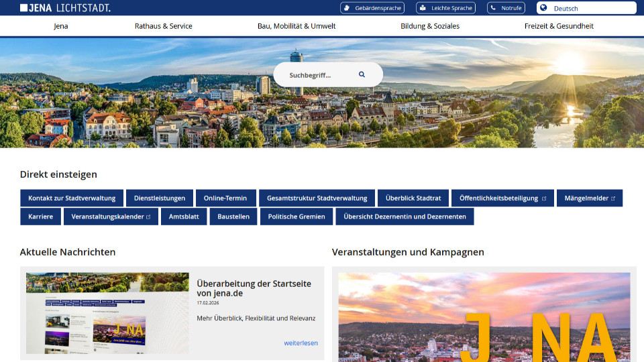Open Überblick Stadtrat
Viewport: 644px width, 362px height.
pos(413,198)
